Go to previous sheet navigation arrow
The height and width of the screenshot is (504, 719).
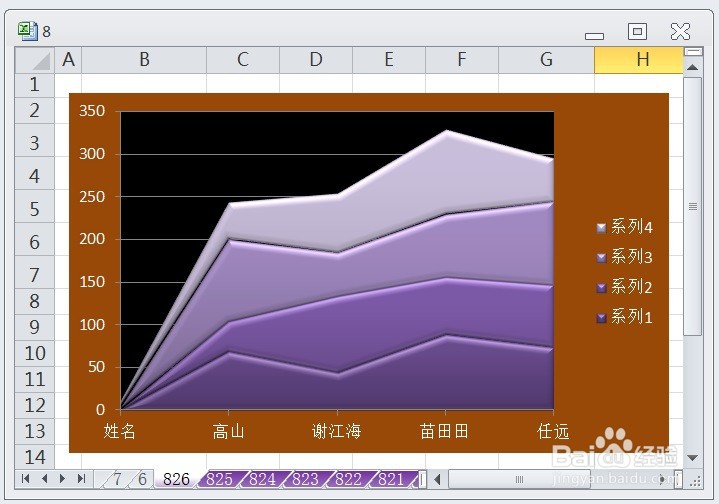(x=44, y=479)
